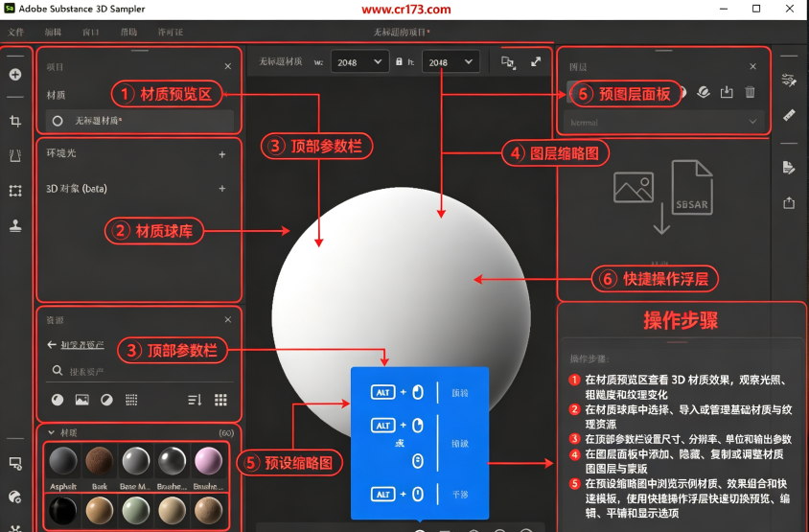Pick the pale green sphere material thumbnail
This screenshot has width=809, height=532.
[136, 510]
